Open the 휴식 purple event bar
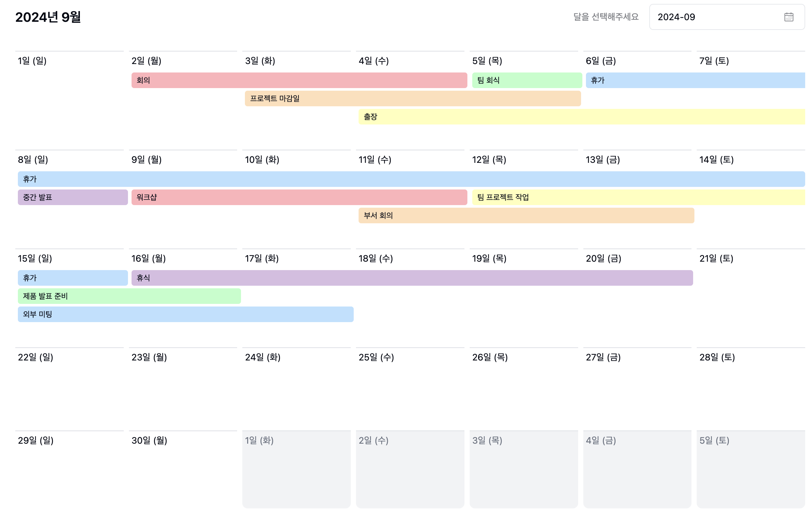 [x=412, y=278]
